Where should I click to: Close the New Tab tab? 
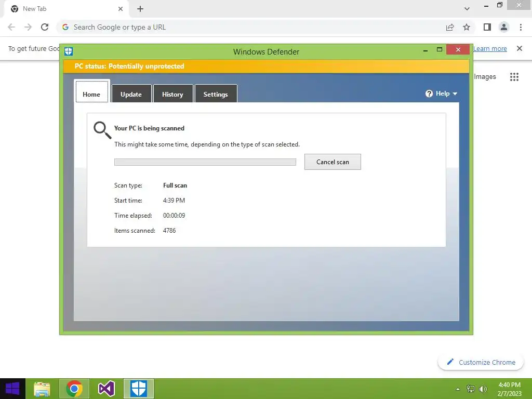coord(121,9)
